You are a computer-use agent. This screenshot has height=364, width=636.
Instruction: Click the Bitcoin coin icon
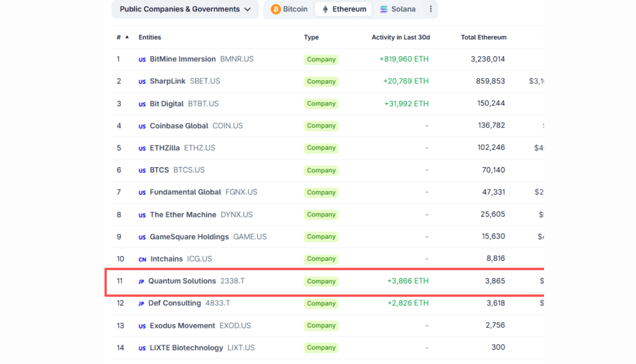(276, 9)
